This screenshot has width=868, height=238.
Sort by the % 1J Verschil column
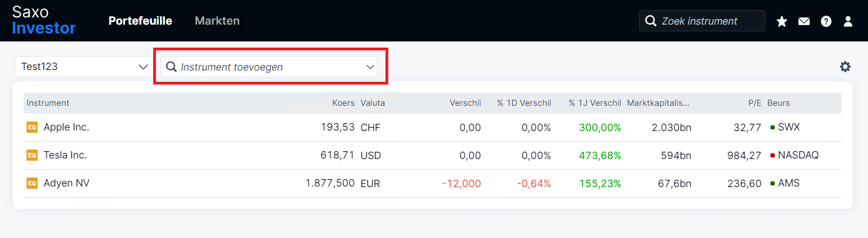click(x=594, y=103)
